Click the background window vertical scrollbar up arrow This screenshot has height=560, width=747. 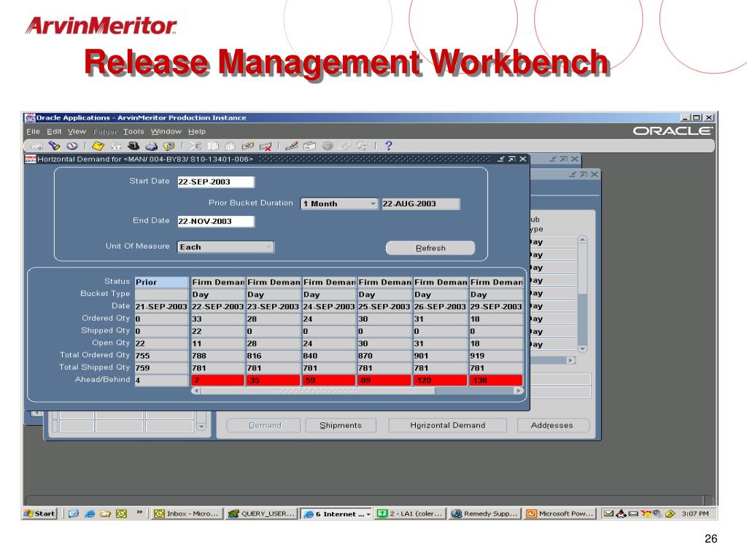(582, 239)
